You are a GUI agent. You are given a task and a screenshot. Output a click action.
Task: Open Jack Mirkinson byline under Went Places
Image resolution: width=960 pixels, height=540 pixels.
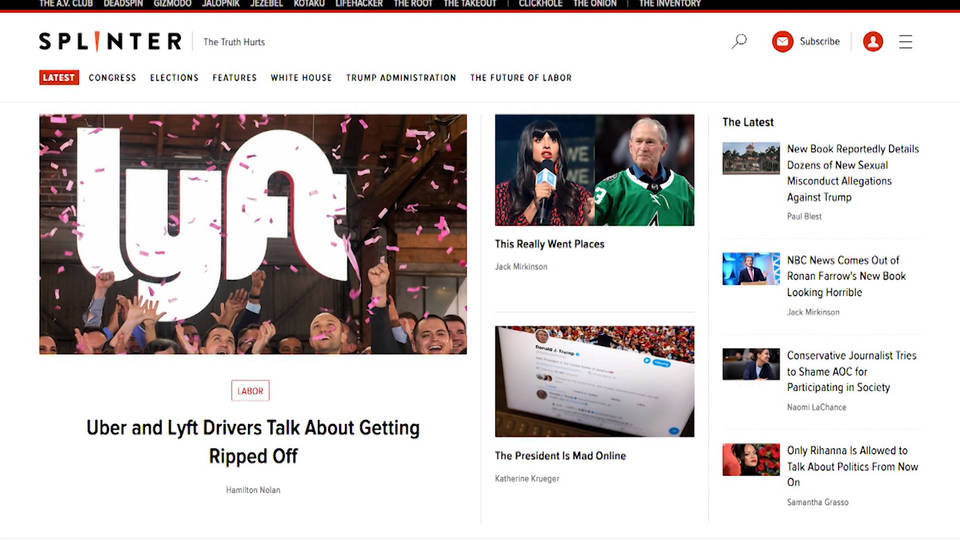tap(521, 267)
